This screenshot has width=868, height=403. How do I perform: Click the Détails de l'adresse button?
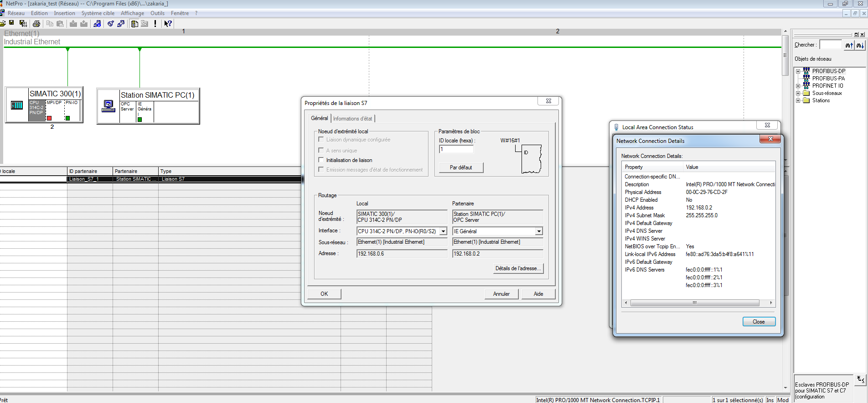tap(518, 268)
